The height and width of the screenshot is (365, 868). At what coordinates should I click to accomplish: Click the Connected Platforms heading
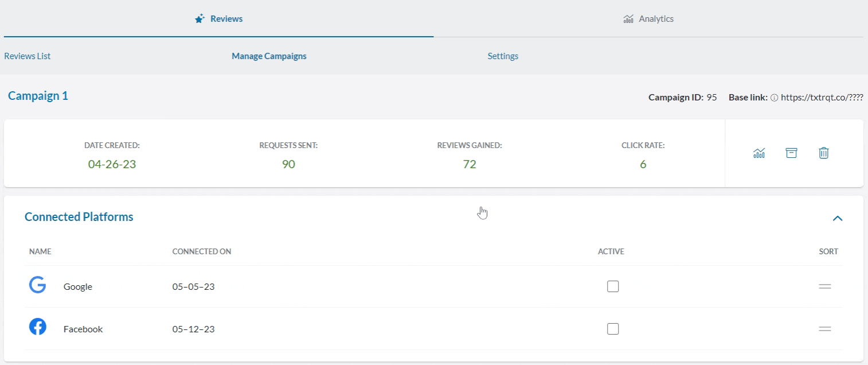79,217
